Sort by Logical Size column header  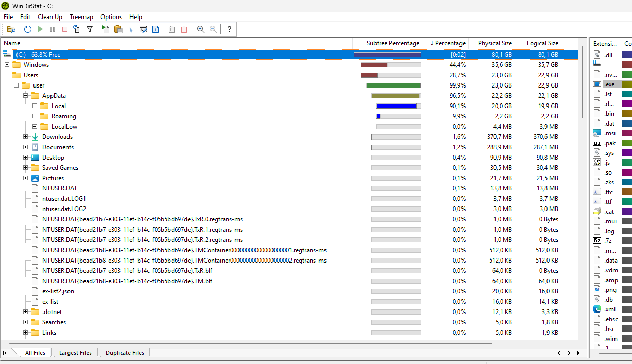point(538,43)
